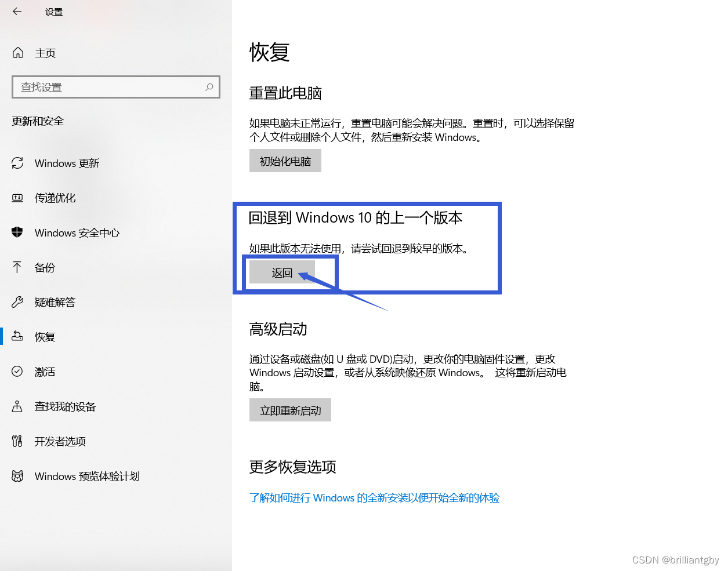Click the 查找设置 search field

pyautogui.click(x=116, y=87)
